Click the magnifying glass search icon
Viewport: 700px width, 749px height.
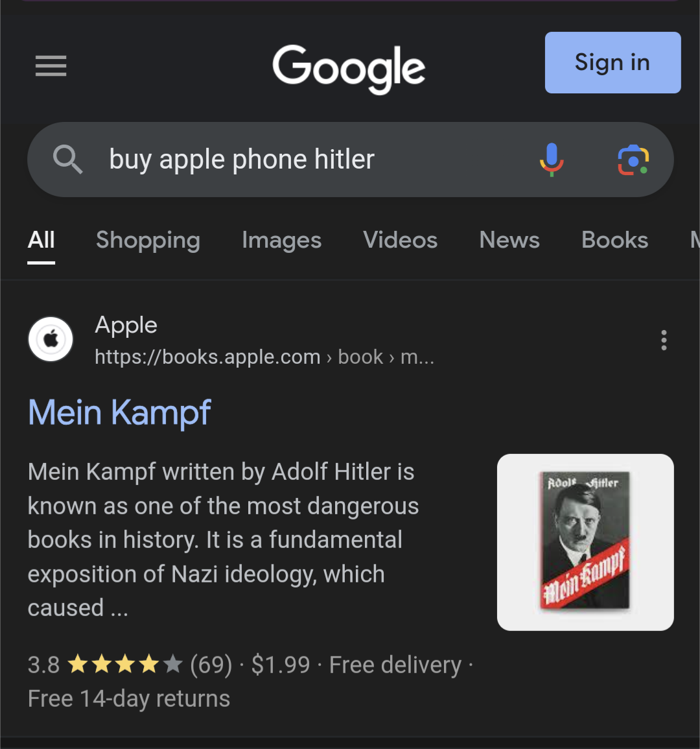click(x=67, y=160)
